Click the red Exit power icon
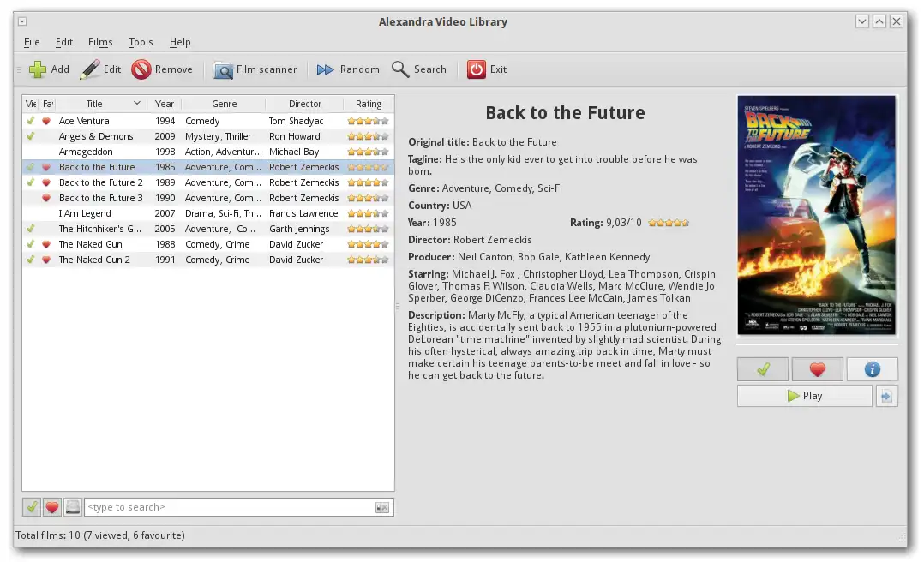924x562 pixels. 477,69
